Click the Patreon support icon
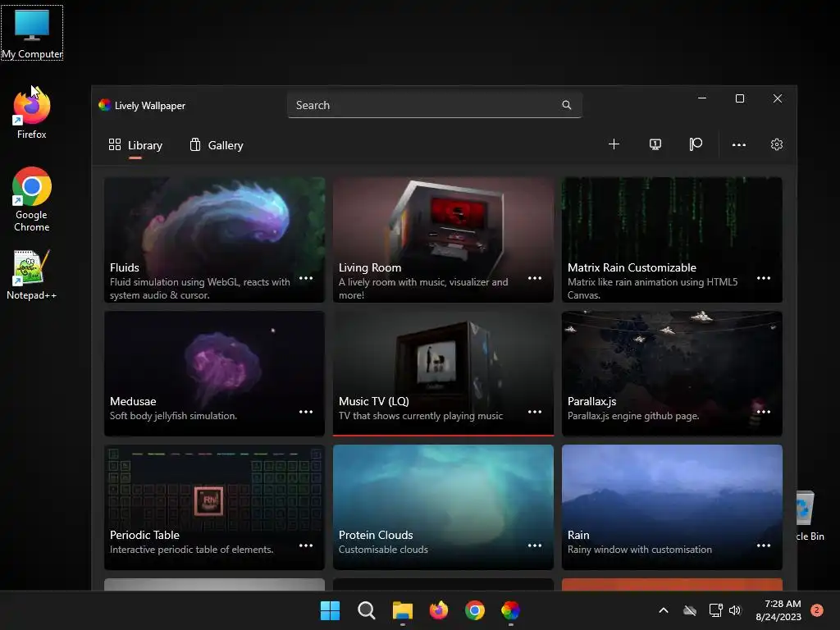Viewport: 840px width, 630px height. point(696,144)
